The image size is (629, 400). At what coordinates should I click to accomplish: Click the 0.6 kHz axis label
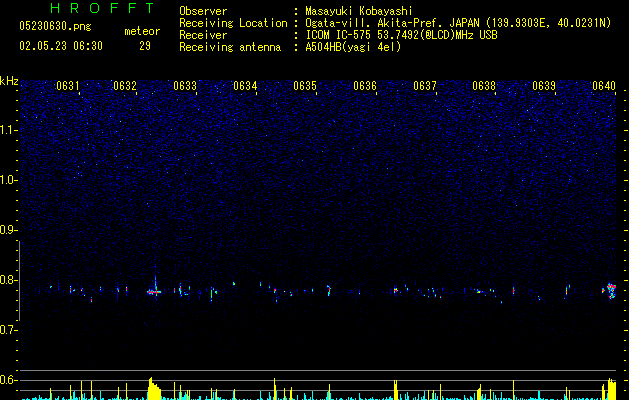[9, 380]
